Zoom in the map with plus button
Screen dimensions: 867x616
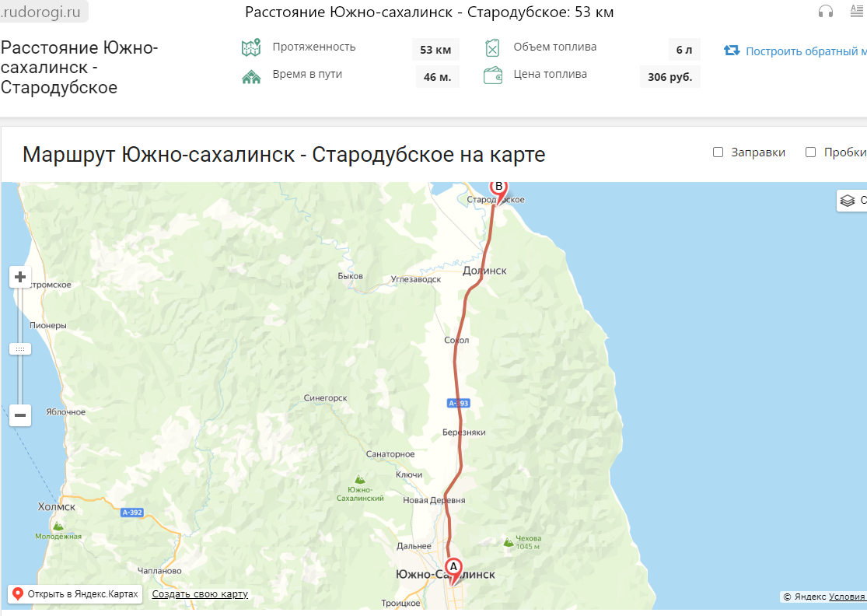click(x=20, y=277)
